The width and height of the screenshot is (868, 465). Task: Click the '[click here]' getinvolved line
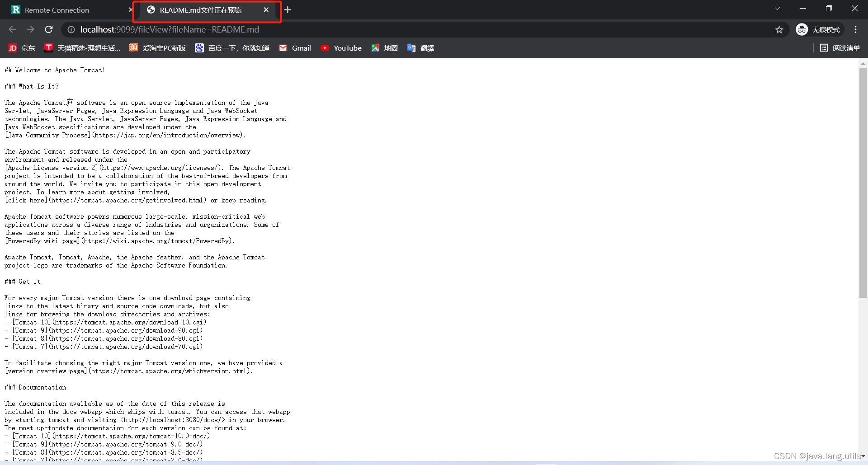point(136,200)
